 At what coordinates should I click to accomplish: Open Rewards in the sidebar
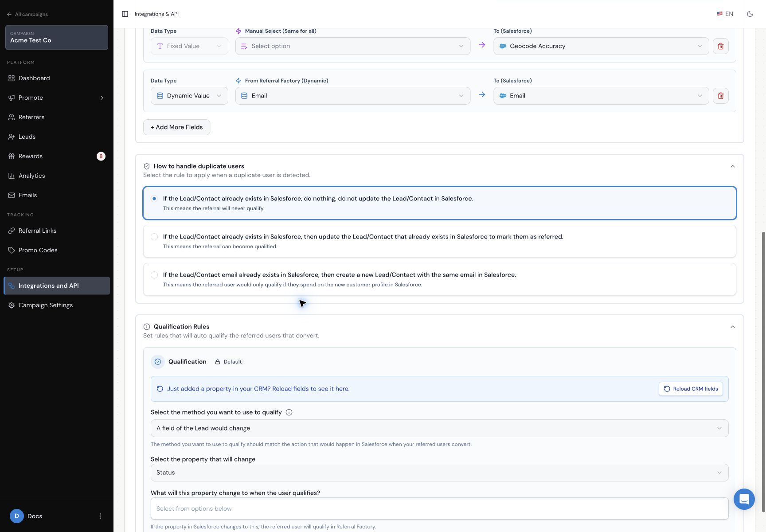[x=57, y=156]
